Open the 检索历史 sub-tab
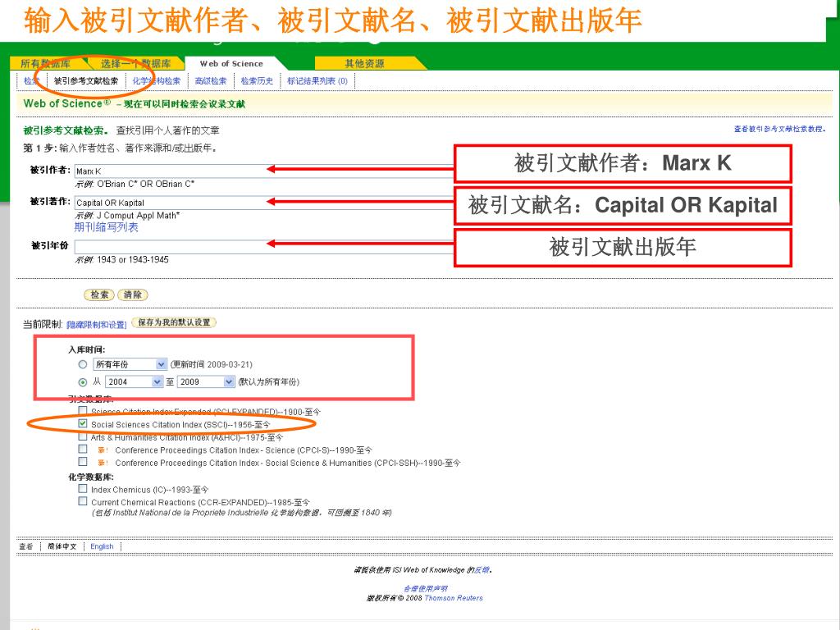 (x=257, y=81)
